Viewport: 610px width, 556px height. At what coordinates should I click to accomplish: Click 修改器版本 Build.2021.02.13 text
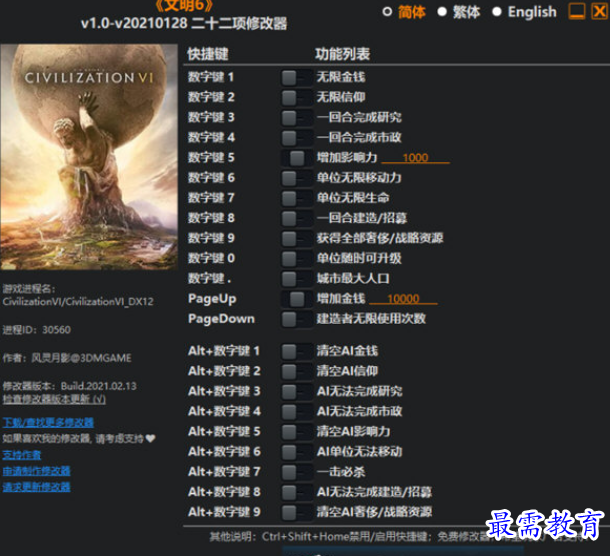(70, 386)
